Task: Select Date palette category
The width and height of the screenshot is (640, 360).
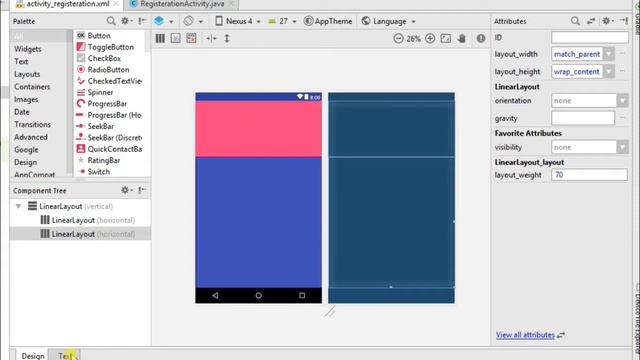Action: pos(22,112)
